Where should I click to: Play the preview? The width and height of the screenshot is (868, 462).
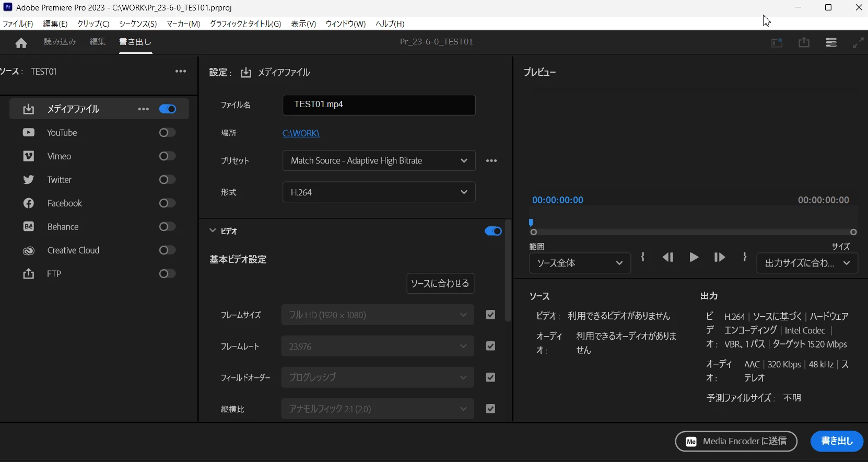[x=694, y=257]
